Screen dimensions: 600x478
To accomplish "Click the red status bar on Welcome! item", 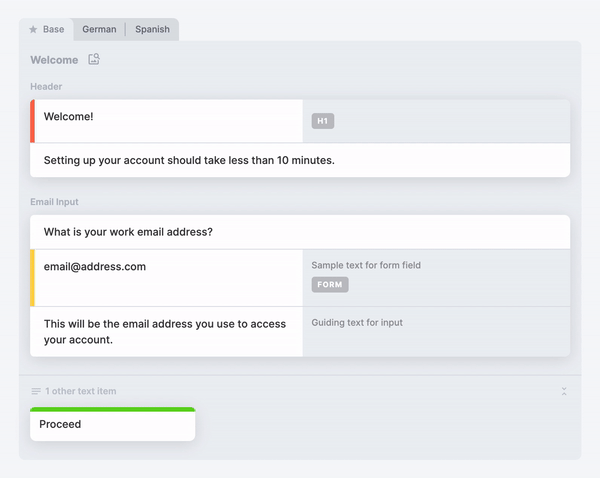I will click(33, 121).
